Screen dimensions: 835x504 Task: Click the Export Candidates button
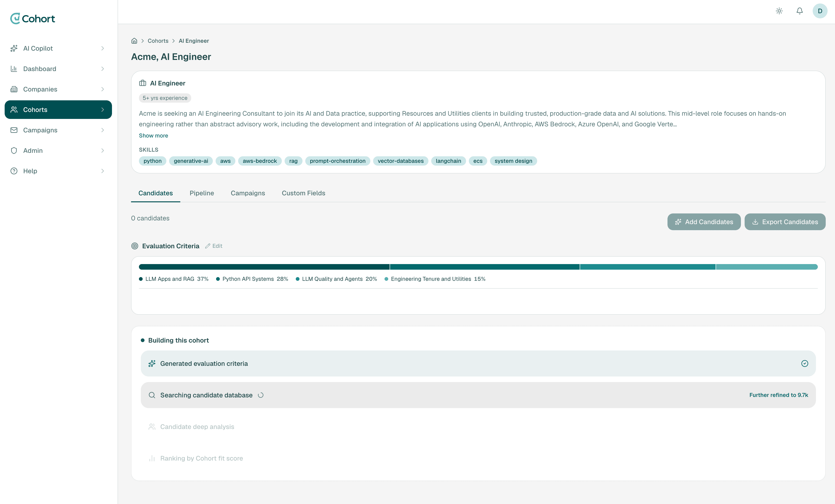[x=785, y=222]
